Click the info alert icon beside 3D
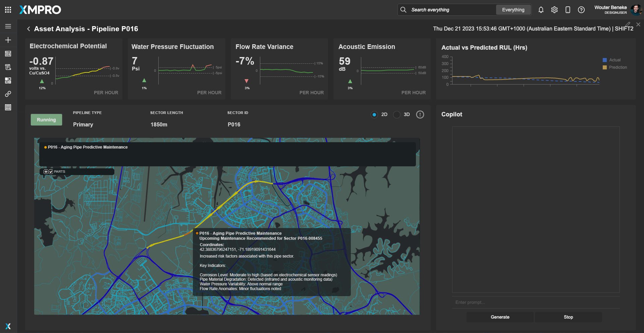The height and width of the screenshot is (333, 644). (x=420, y=115)
